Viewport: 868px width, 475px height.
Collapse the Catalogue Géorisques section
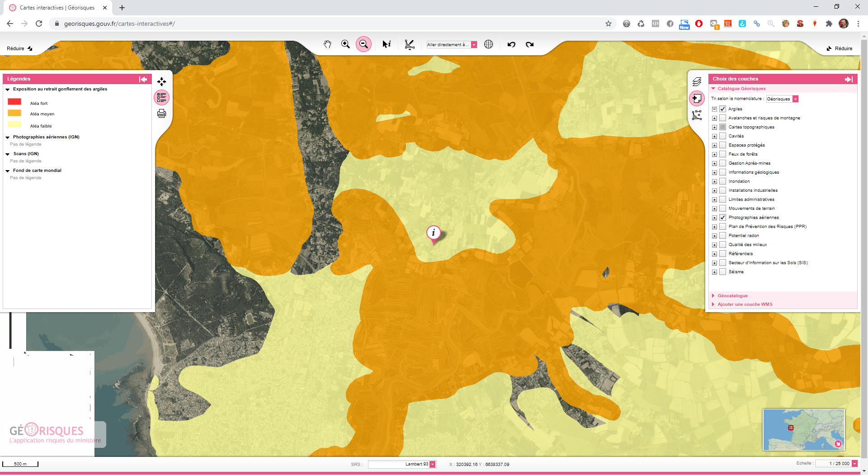tap(713, 89)
